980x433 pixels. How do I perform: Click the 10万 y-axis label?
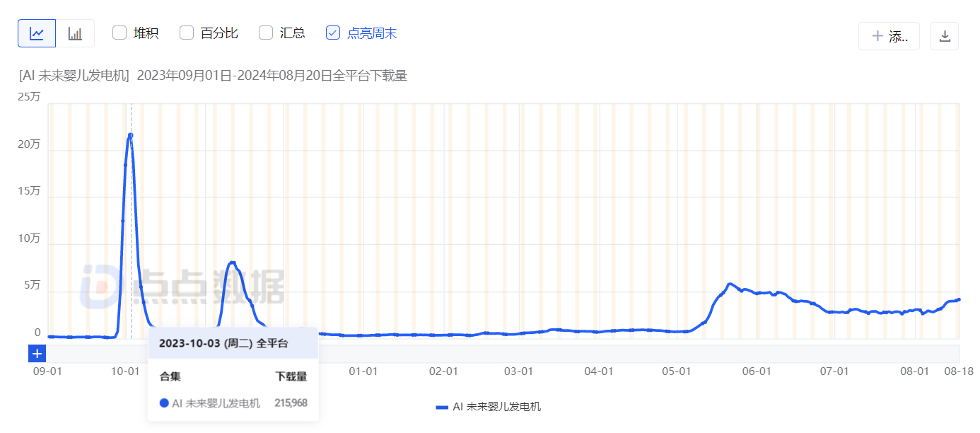point(30,238)
